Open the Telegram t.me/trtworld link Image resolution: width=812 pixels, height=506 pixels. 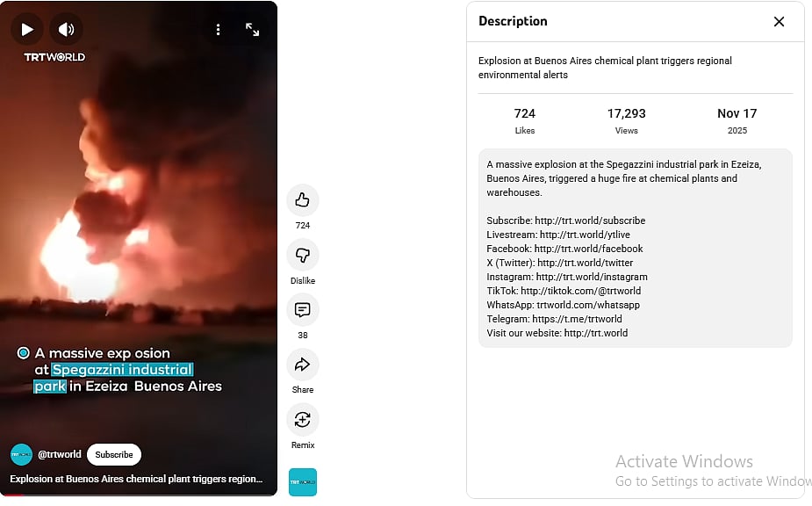(x=577, y=319)
